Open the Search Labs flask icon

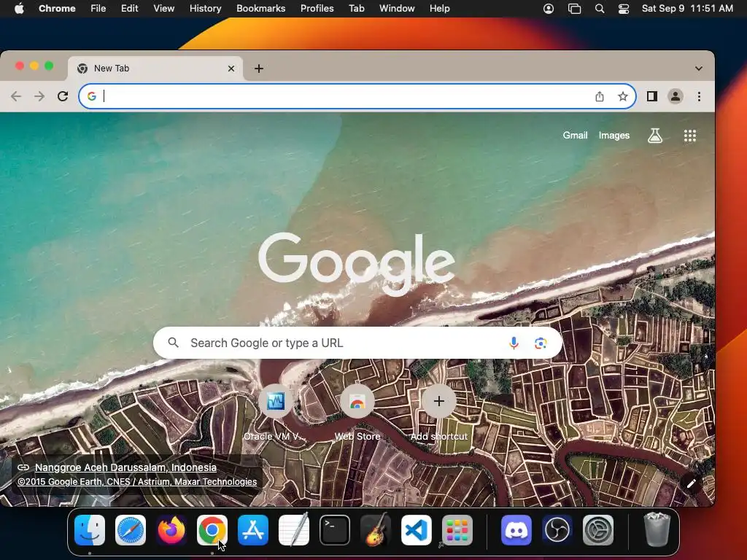tap(655, 136)
